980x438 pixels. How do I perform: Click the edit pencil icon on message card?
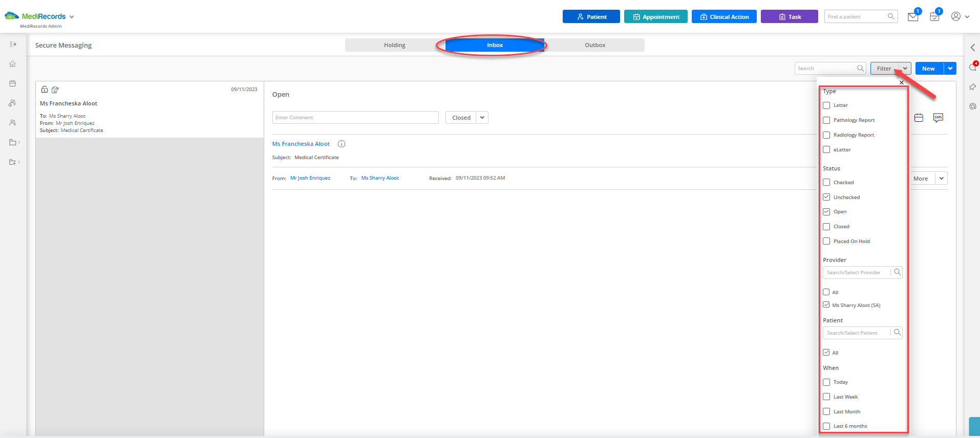[x=55, y=90]
